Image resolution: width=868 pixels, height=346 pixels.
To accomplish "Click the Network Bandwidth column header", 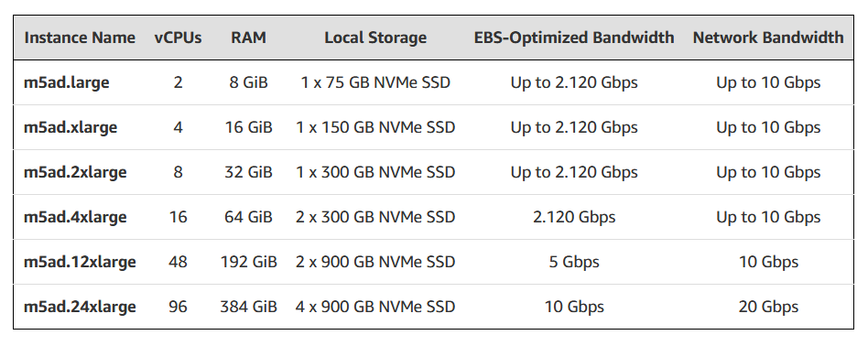I will point(768,38).
